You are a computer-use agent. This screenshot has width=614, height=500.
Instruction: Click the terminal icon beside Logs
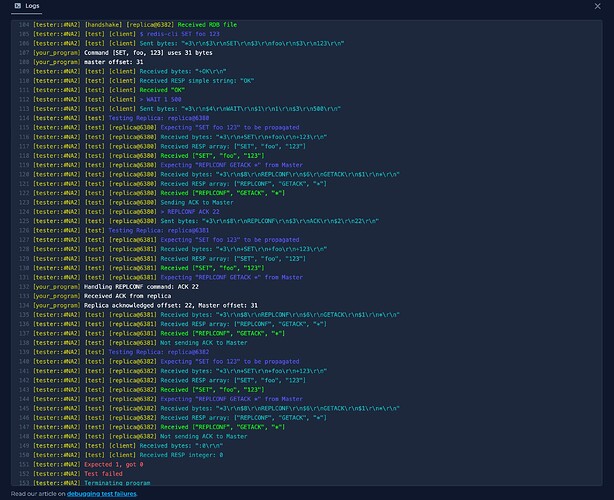[18, 6]
